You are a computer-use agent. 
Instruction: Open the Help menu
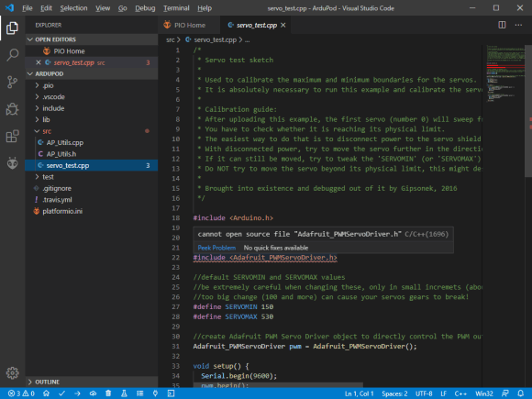pyautogui.click(x=205, y=8)
